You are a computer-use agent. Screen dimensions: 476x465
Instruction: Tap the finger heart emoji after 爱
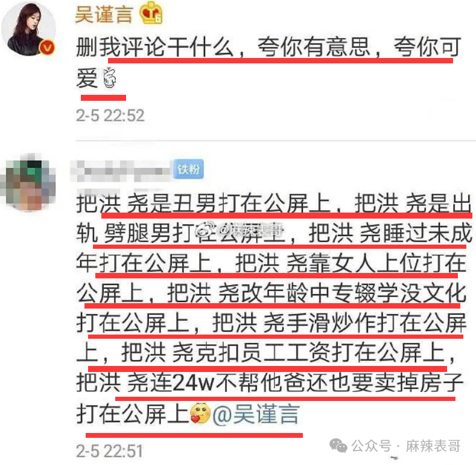(x=109, y=78)
